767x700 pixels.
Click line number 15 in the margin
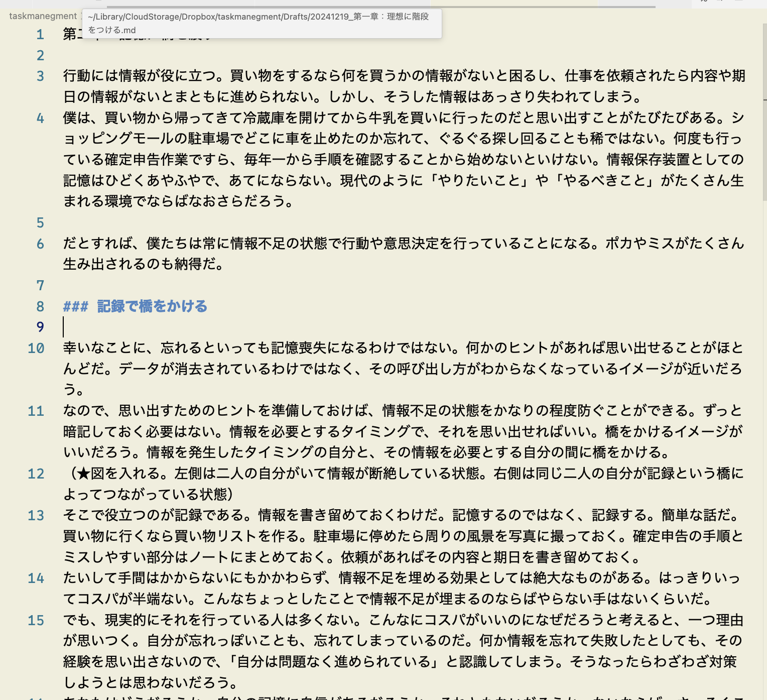pos(36,621)
